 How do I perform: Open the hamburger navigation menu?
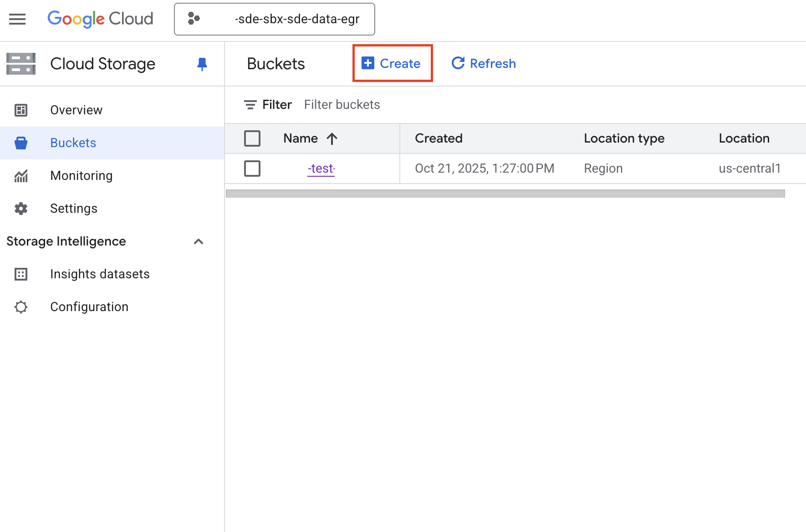[x=17, y=19]
